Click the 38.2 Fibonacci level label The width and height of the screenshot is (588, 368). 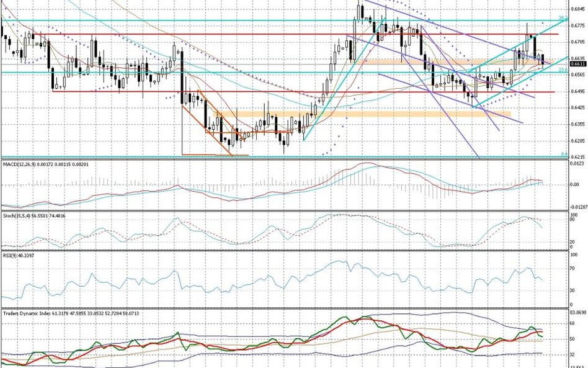[563, 17]
